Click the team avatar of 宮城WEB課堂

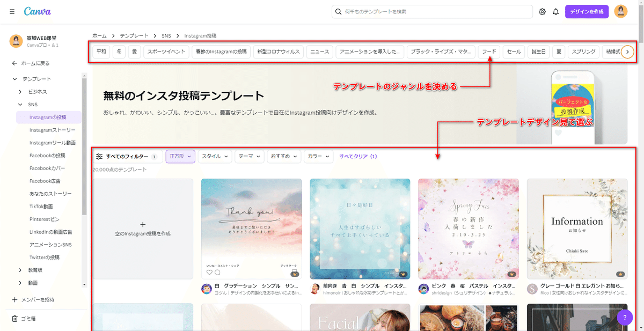pyautogui.click(x=17, y=41)
